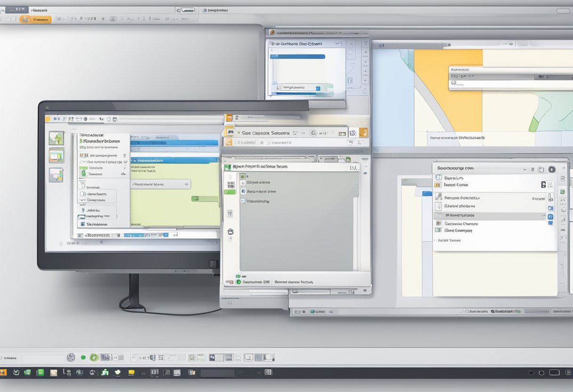Click the orange button in the top-left toolbar
Image resolution: width=573 pixels, height=392 pixels.
tap(35, 19)
